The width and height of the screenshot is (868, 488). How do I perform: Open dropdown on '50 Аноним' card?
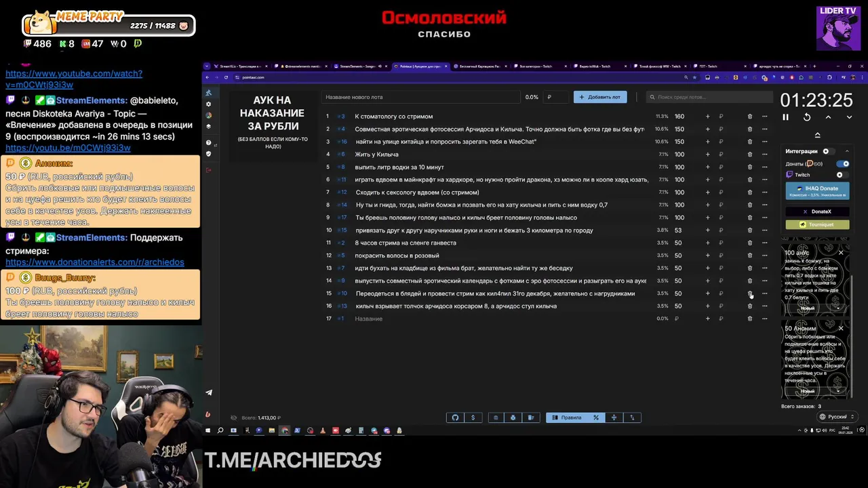(x=838, y=391)
